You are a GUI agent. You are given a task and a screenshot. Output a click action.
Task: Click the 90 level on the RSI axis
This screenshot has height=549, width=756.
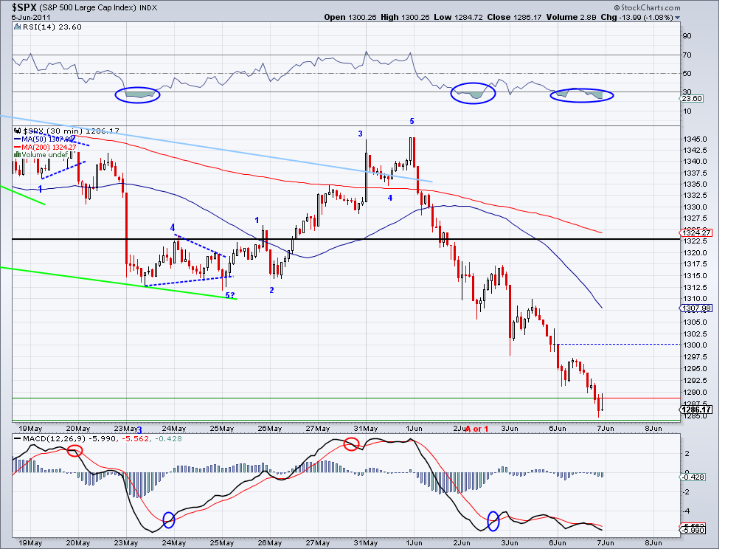687,35
